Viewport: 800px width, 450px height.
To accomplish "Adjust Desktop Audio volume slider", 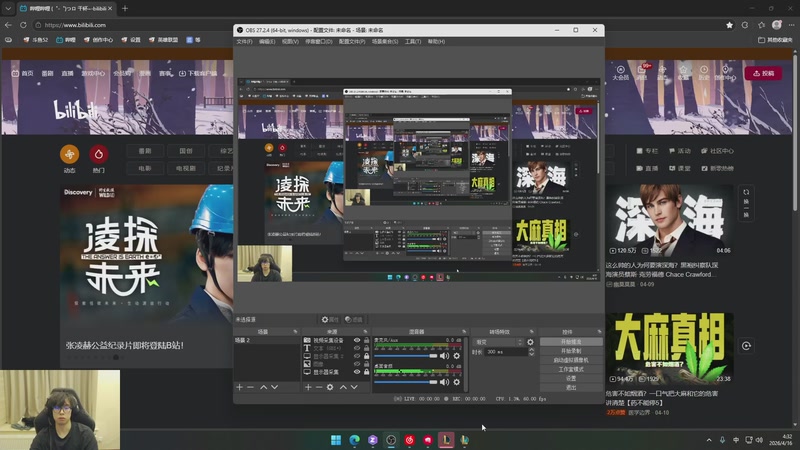I will (x=406, y=382).
